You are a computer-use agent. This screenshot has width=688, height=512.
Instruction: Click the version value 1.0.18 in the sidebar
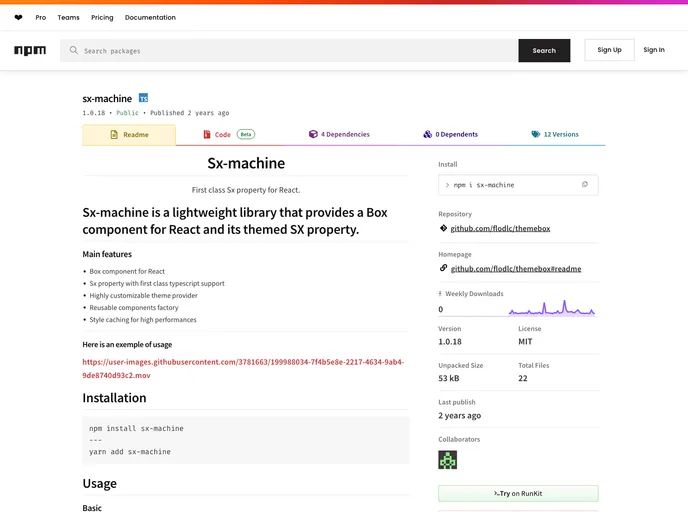[450, 342]
